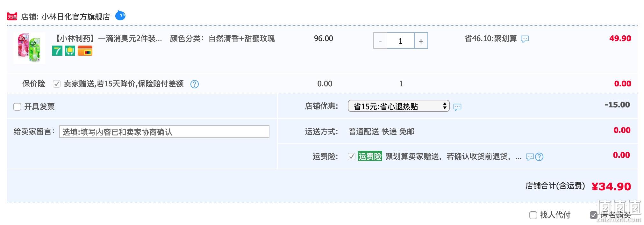The image size is (644, 225).
Task: Check the 找人代付 option
Action: pos(533,215)
